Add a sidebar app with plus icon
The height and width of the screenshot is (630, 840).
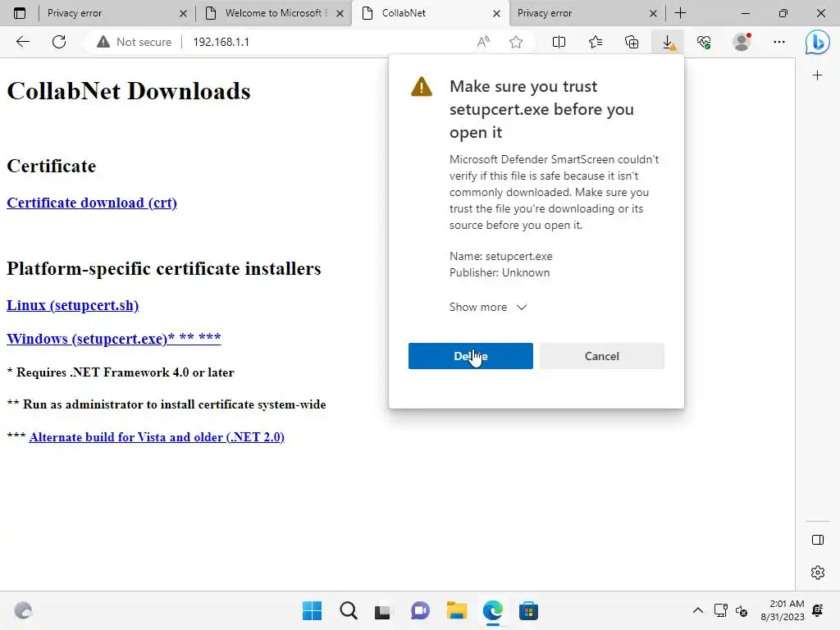tap(818, 75)
